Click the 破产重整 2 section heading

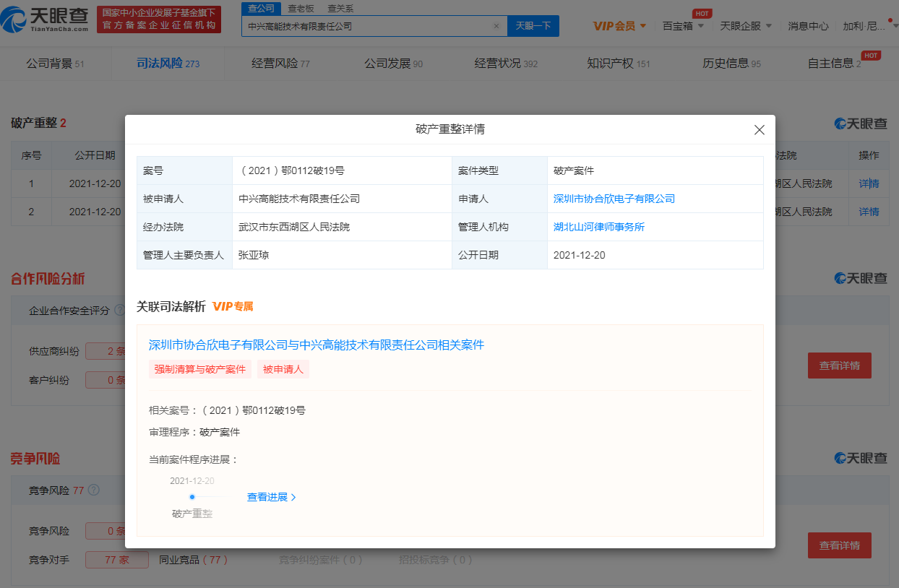tap(38, 123)
